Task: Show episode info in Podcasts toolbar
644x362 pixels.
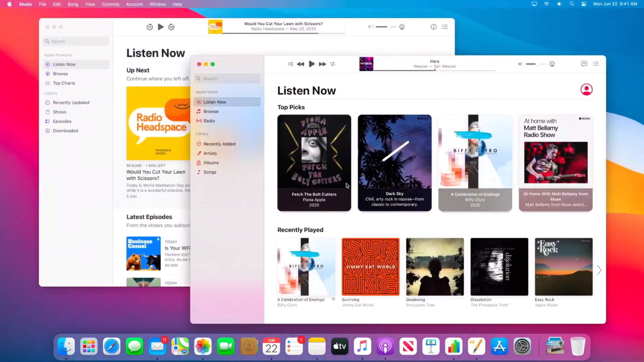Action: tap(433, 27)
